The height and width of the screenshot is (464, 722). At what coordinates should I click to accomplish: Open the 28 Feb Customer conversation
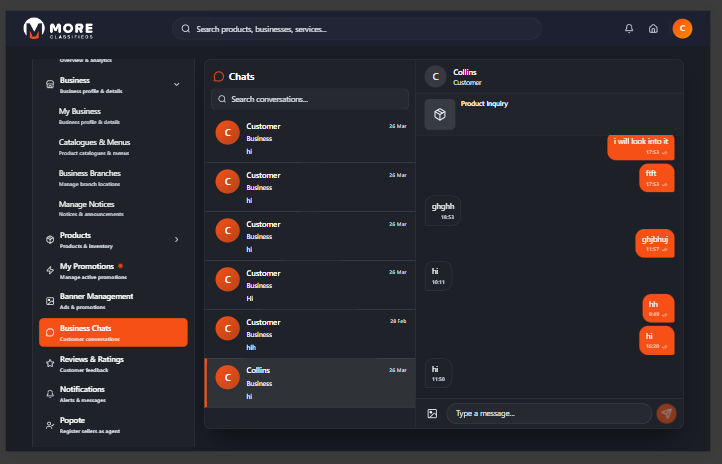tap(310, 334)
